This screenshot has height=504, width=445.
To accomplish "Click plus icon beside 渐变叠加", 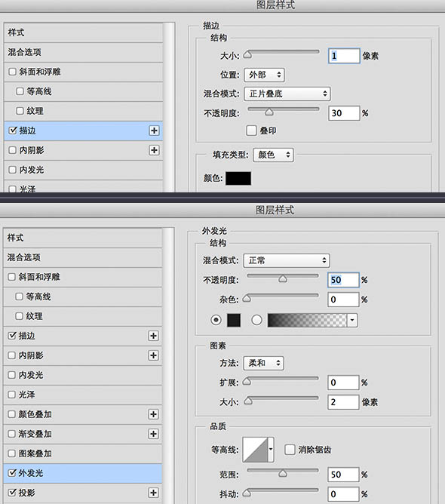I will tap(153, 434).
